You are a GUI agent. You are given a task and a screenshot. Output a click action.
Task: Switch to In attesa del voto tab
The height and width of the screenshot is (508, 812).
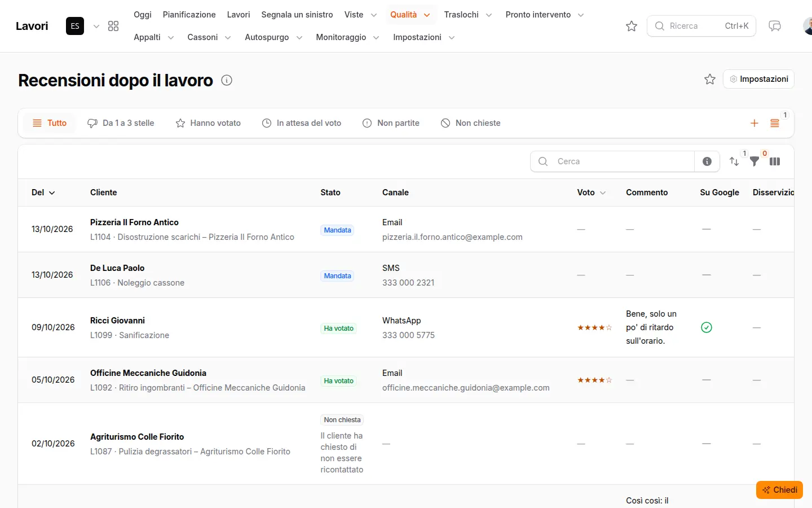[x=302, y=123]
